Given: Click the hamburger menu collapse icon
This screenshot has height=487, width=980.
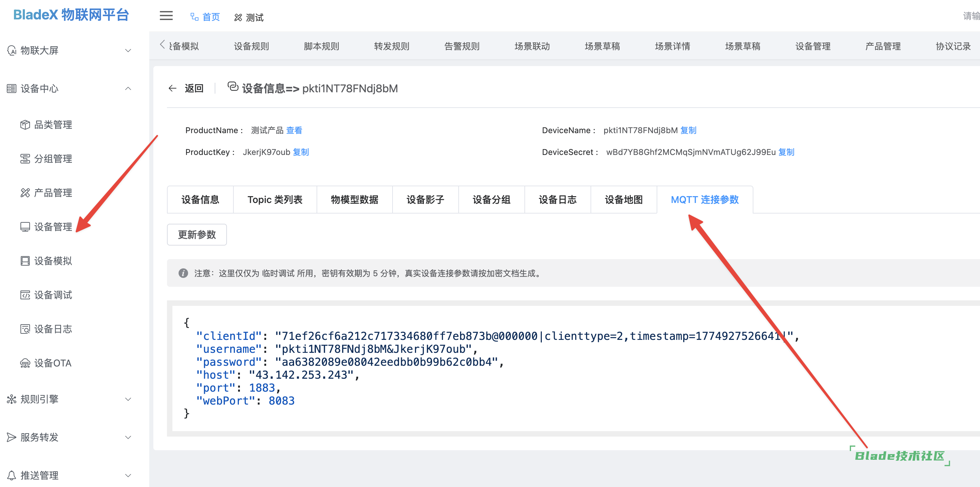Looking at the screenshot, I should (166, 16).
